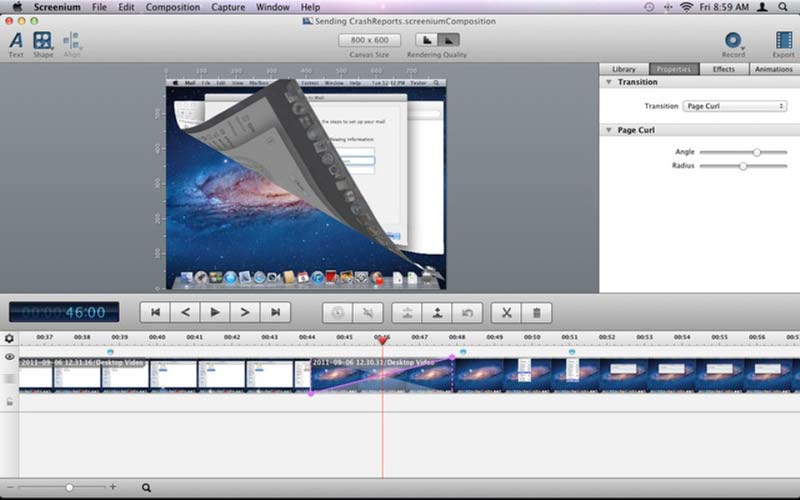Viewport: 800px width, 500px height.
Task: Click the Export icon
Action: click(x=783, y=40)
